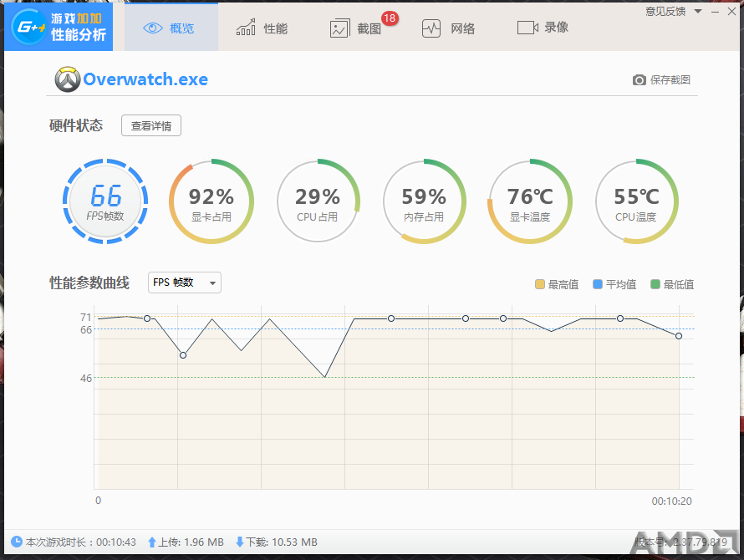
Task: Click the camcorder icon beside 录像
Action: pos(527,28)
